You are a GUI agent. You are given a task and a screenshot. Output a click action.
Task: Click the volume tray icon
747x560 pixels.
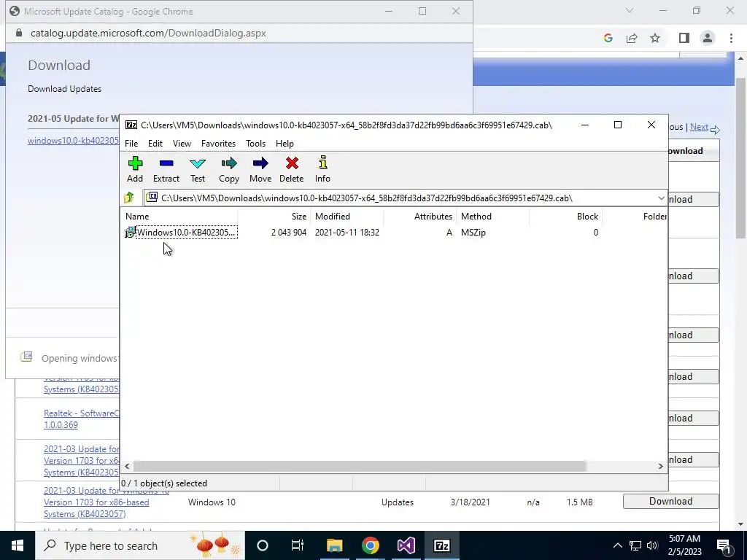pos(652,545)
